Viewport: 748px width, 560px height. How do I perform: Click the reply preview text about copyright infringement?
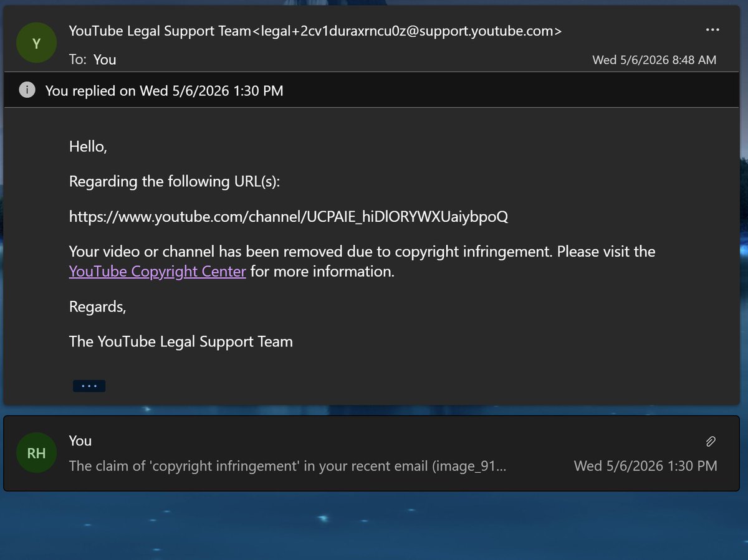[x=287, y=466]
